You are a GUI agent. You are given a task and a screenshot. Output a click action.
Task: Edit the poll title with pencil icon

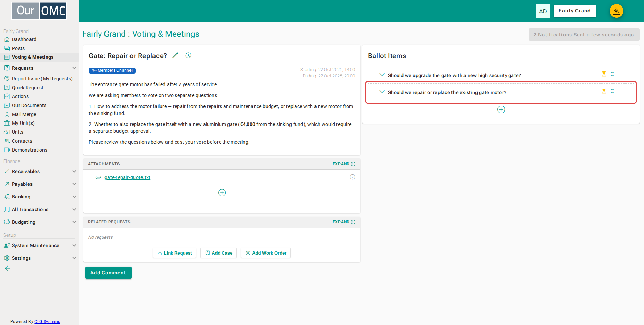coord(175,55)
